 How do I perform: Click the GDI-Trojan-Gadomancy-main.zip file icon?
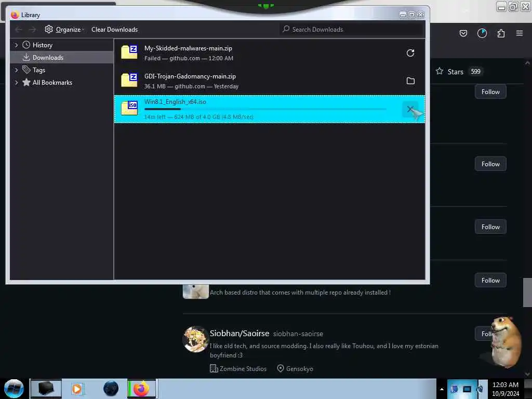[129, 80]
